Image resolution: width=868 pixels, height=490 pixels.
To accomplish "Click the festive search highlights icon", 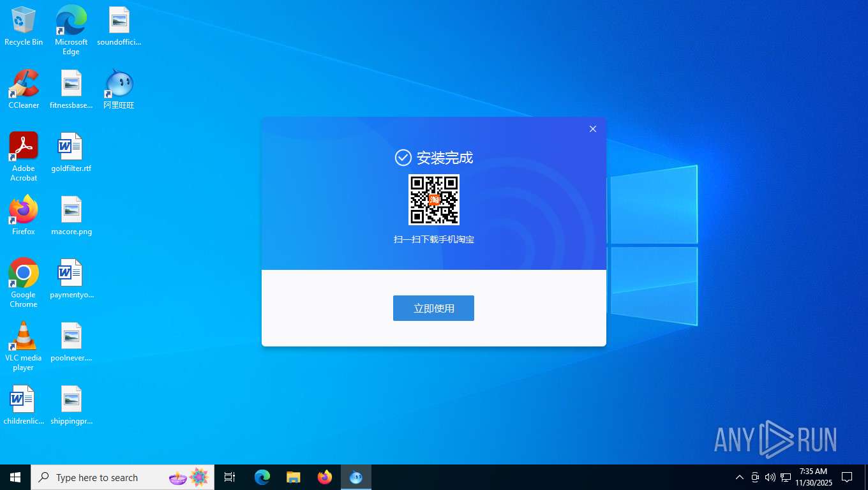I will point(189,477).
